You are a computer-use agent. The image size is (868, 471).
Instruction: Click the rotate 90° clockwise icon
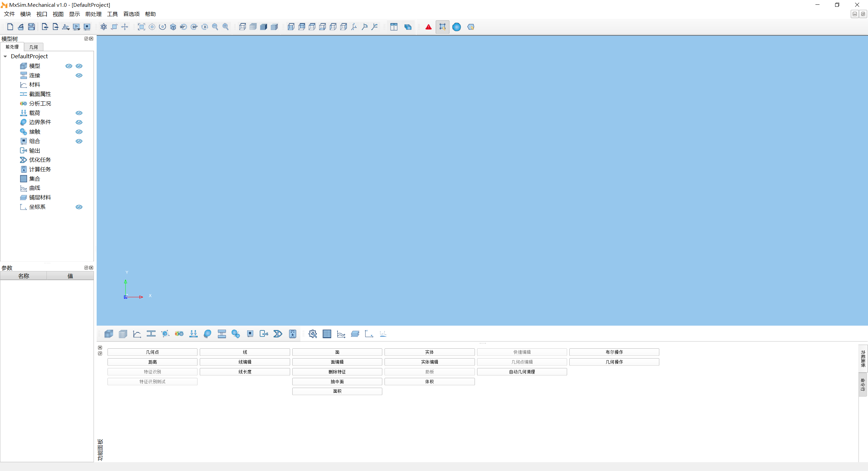194,27
